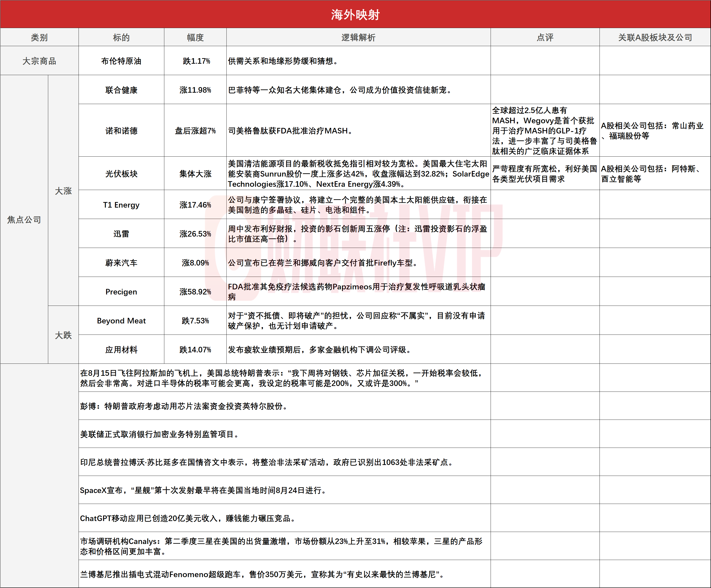The image size is (711, 588).
Task: Click the 跌1.17% value
Action: (196, 61)
